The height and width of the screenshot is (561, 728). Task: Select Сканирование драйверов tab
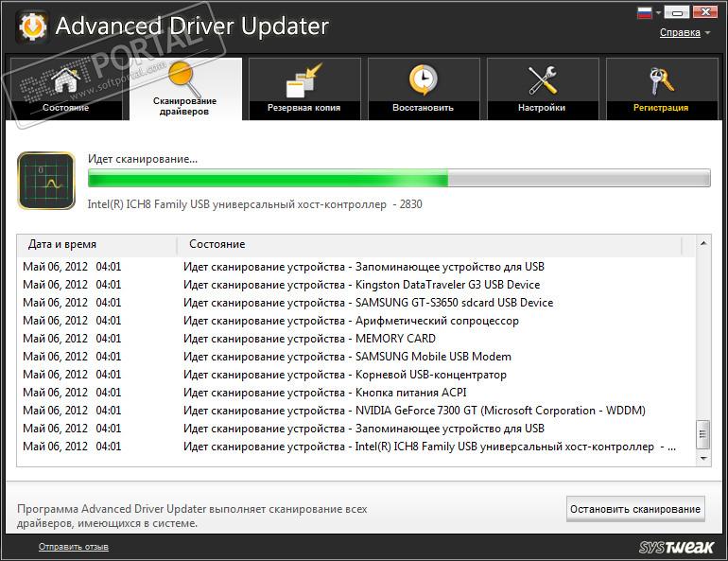tap(185, 89)
